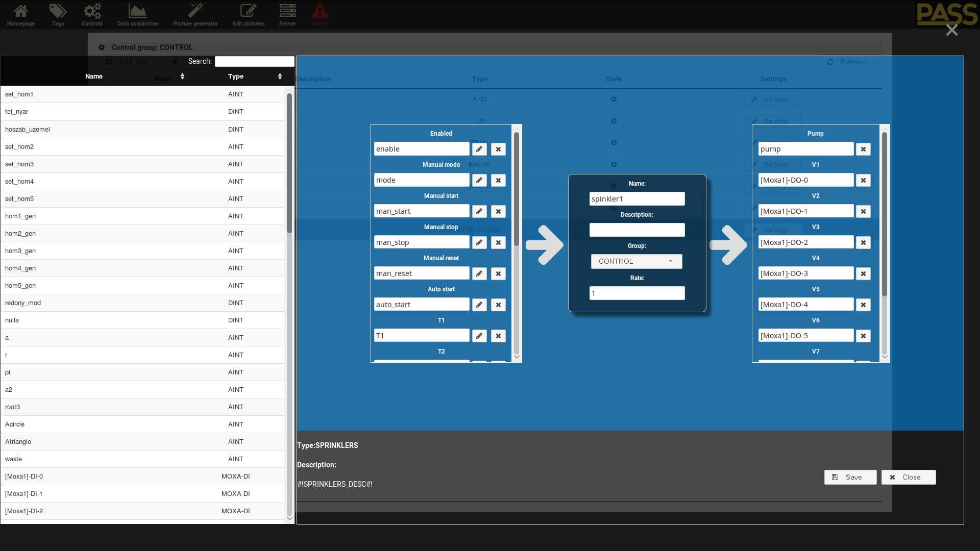
Task: Open the Server section
Action: [287, 15]
